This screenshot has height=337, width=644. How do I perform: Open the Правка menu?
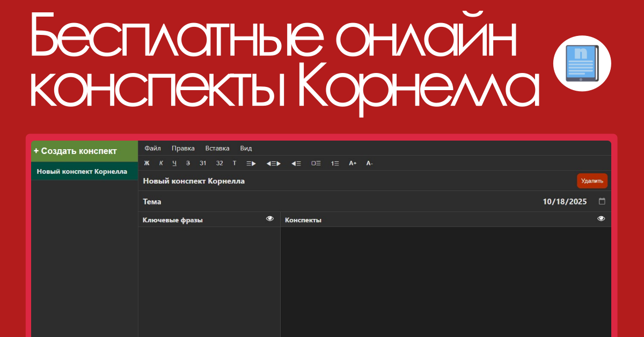(183, 149)
